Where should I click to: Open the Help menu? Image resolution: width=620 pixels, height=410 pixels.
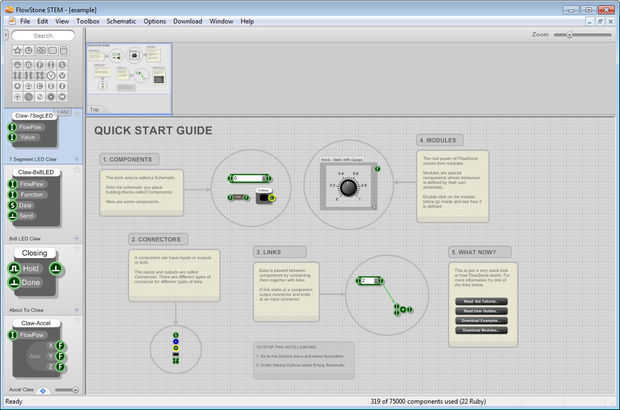[247, 21]
